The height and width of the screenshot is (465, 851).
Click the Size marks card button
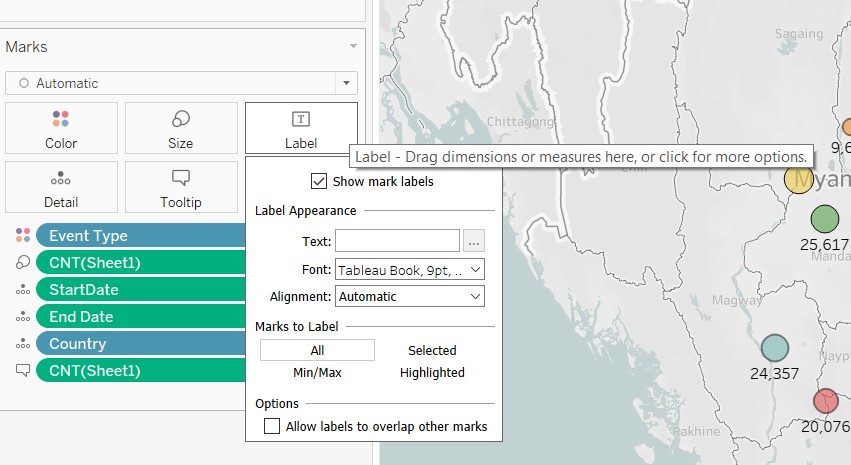(x=180, y=128)
